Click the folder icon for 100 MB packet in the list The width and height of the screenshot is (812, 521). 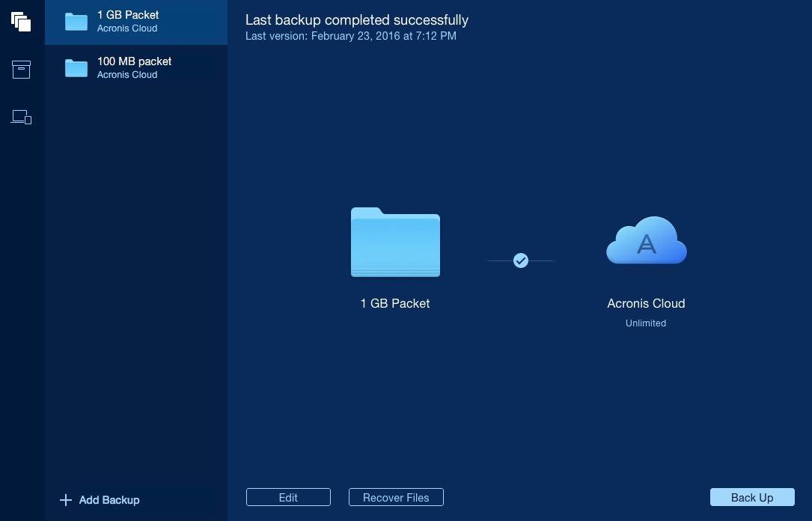click(76, 68)
